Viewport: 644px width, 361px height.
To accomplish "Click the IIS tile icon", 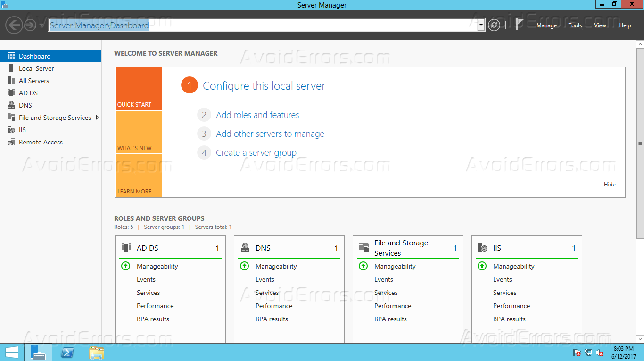I will pos(483,248).
